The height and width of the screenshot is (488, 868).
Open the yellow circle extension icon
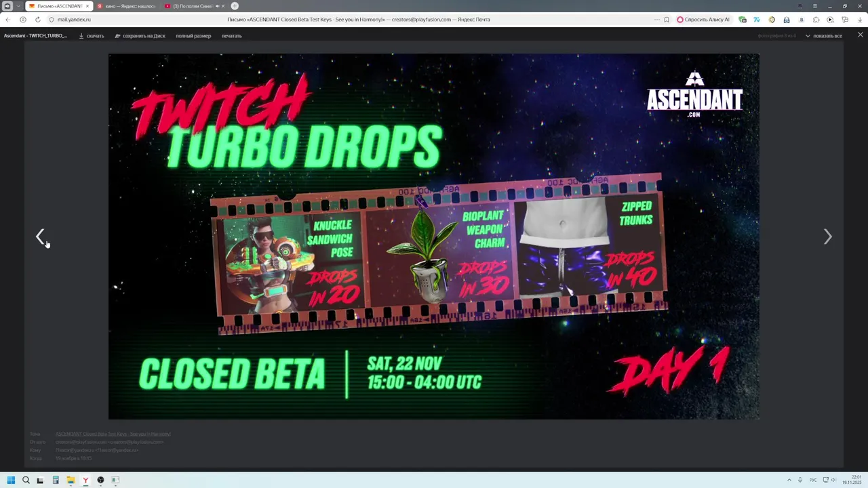[x=772, y=20]
